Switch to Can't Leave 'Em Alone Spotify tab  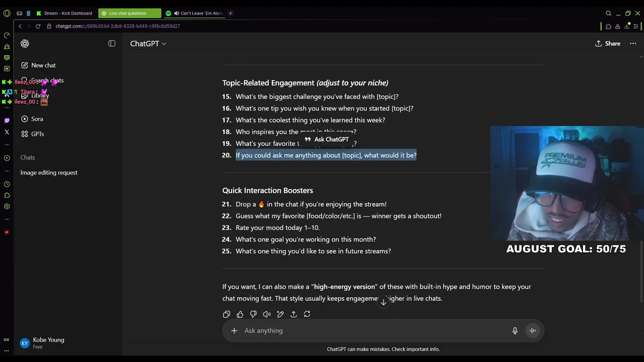[x=194, y=13]
